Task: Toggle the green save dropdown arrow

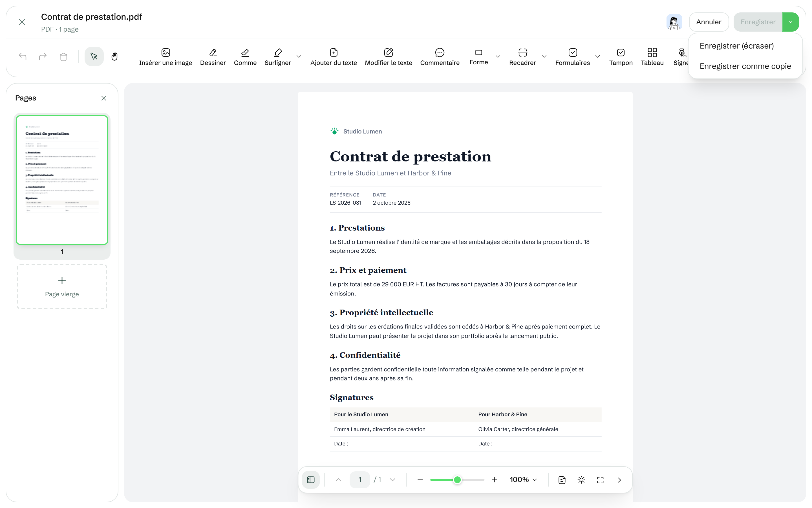Action: tap(791, 22)
